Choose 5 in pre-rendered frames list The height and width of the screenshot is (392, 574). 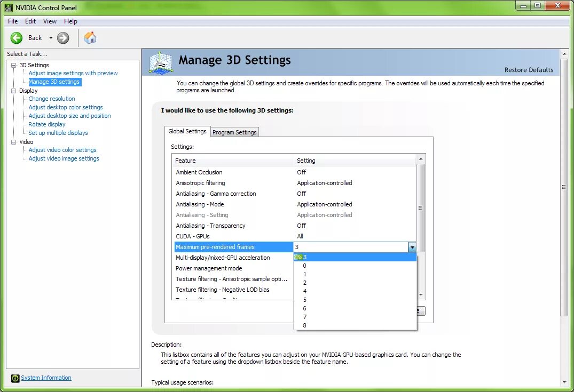[x=355, y=300]
